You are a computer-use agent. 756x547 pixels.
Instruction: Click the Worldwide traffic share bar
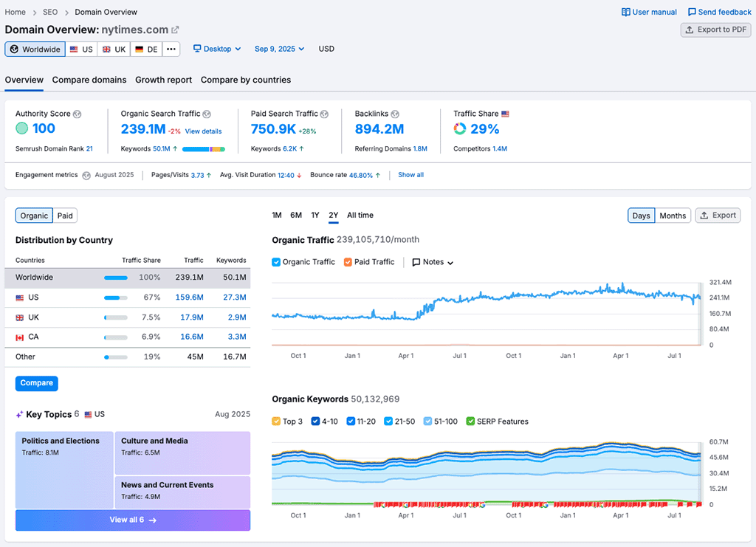tap(116, 278)
